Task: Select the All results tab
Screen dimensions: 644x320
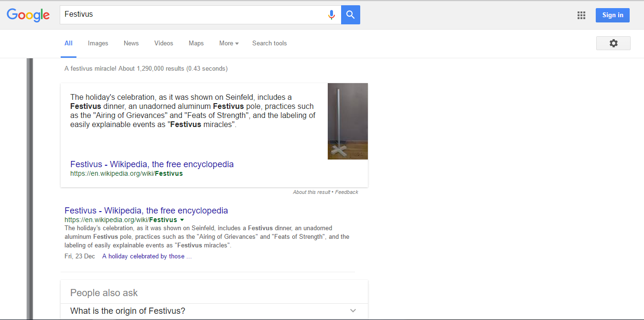Action: 68,43
